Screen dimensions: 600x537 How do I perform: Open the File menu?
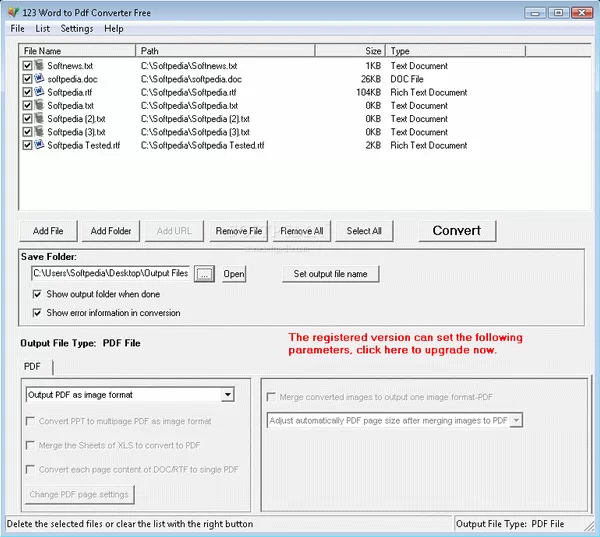(18, 29)
